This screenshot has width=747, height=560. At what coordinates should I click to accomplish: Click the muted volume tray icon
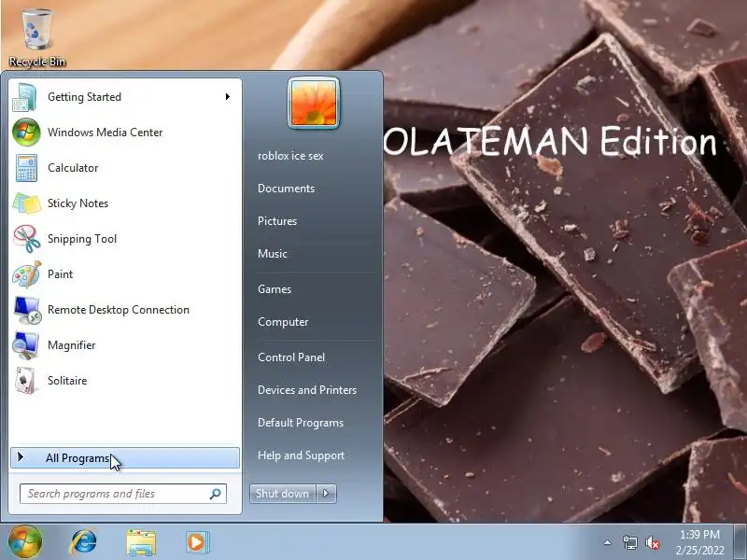click(652, 542)
